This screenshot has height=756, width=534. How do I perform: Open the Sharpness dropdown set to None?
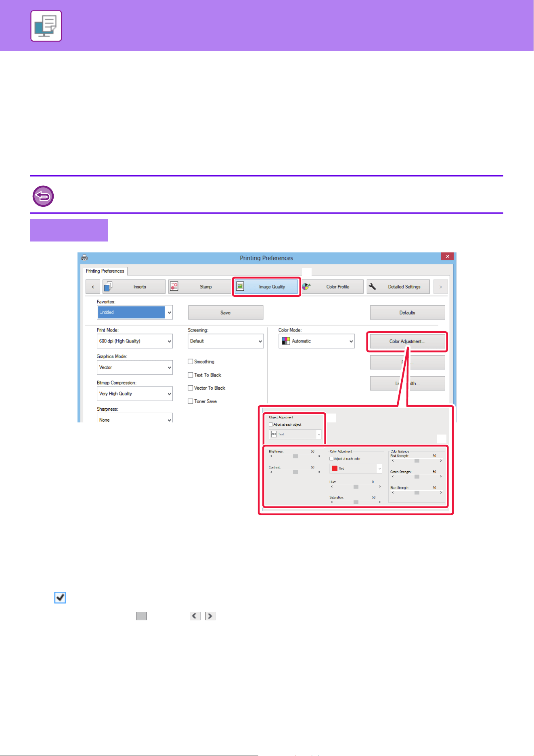[x=135, y=418]
